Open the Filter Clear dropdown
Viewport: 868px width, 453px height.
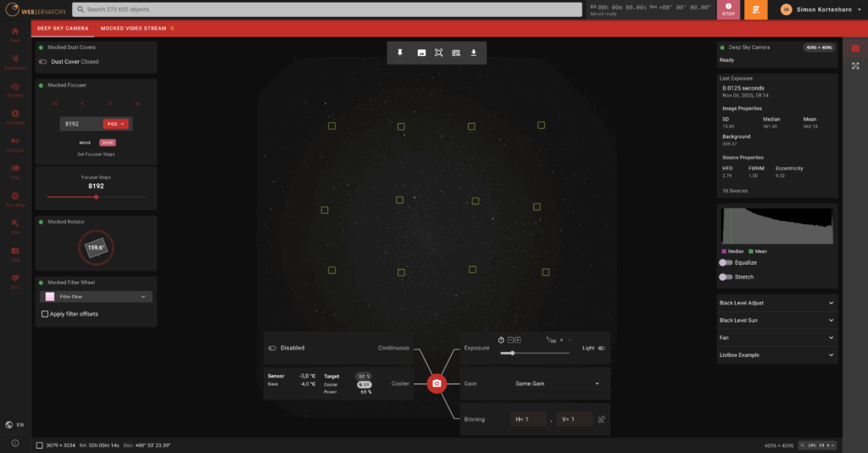(x=96, y=297)
